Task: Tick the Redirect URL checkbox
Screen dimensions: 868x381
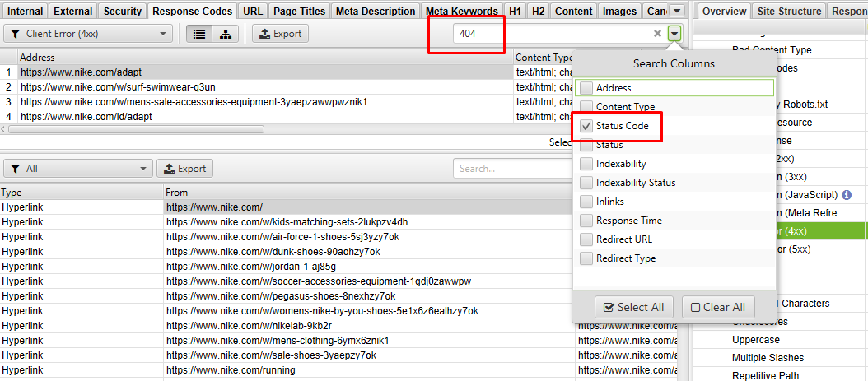Action: (586, 239)
